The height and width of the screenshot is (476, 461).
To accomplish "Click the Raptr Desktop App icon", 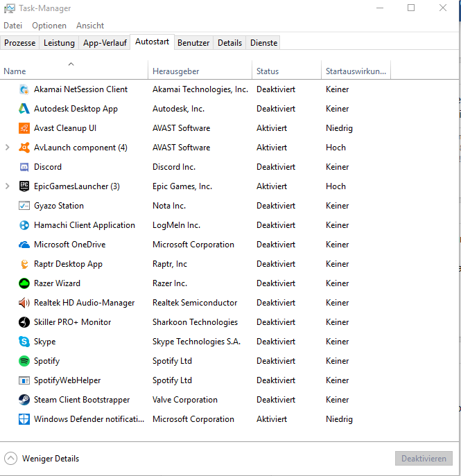I will (x=24, y=264).
